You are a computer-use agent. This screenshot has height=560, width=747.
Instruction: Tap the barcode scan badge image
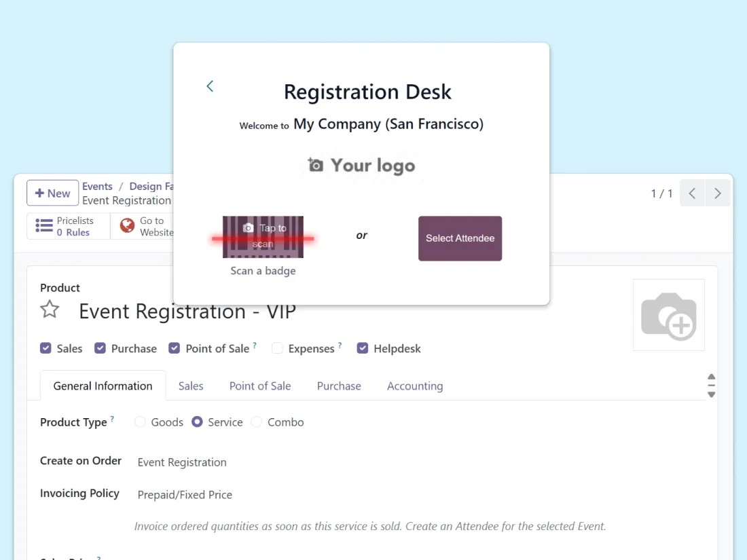coord(263,237)
